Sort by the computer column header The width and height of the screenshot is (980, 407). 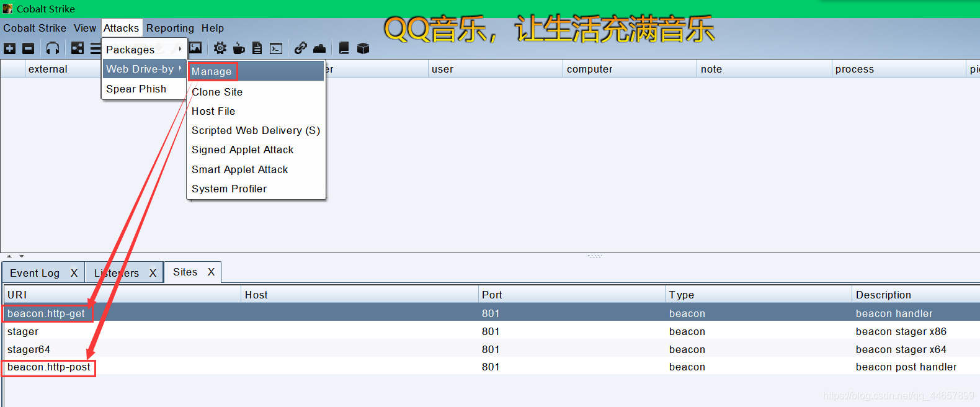click(630, 69)
